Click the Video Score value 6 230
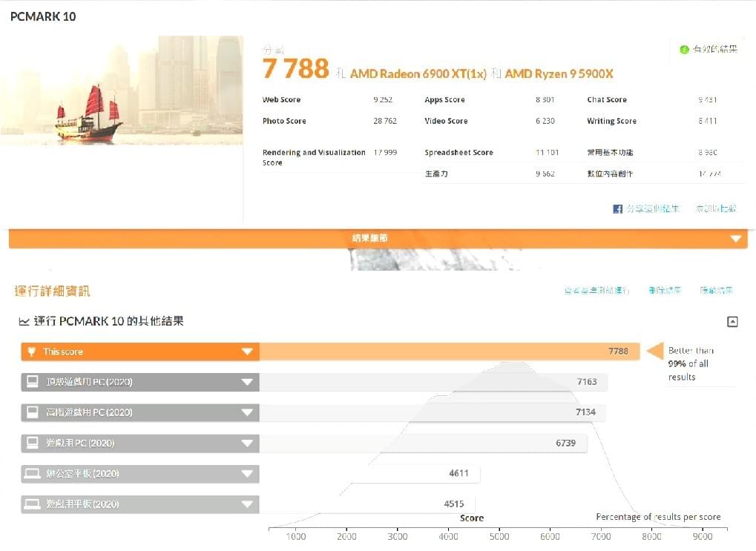 coord(545,121)
